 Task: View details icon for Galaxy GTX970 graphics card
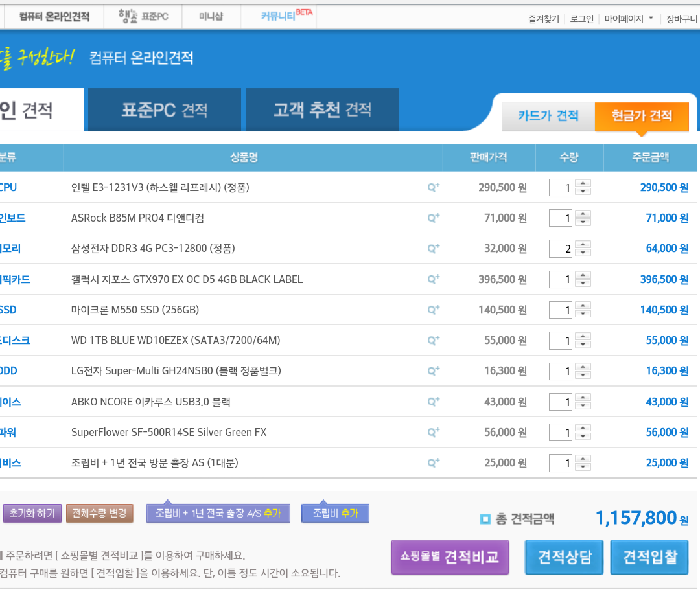point(433,279)
